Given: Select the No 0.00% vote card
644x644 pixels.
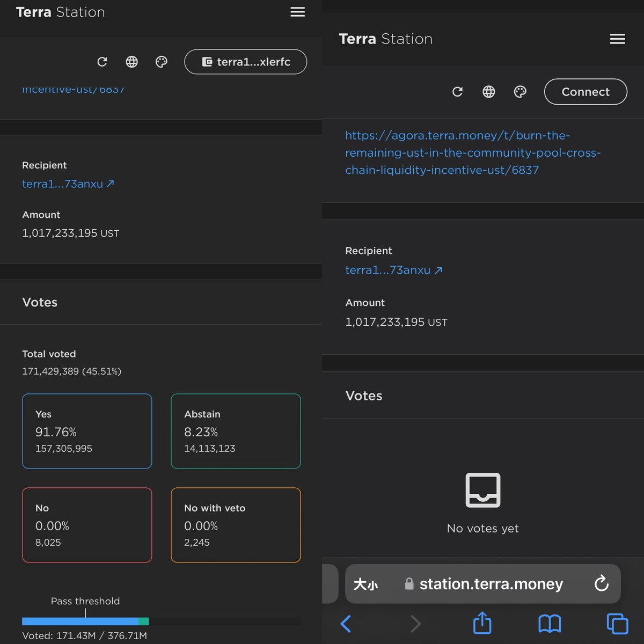Looking at the screenshot, I should coord(87,525).
